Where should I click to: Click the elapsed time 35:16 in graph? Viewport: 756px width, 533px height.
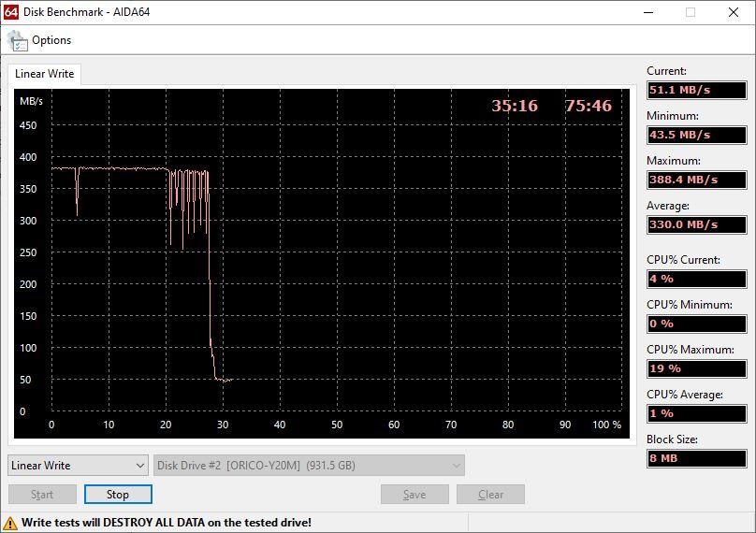pyautogui.click(x=515, y=106)
